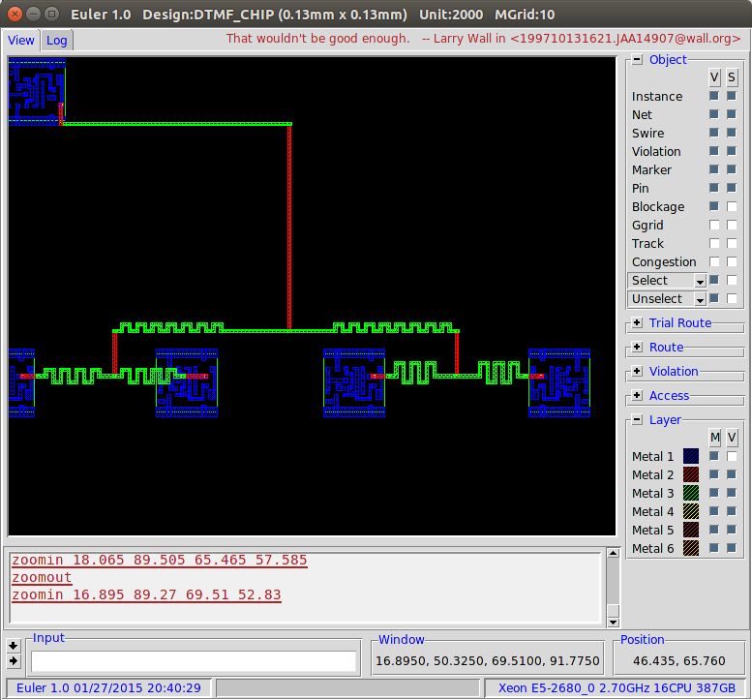Viewport: 752px width, 700px height.
Task: Enable Ggrid visibility checkbox
Action: 714,225
